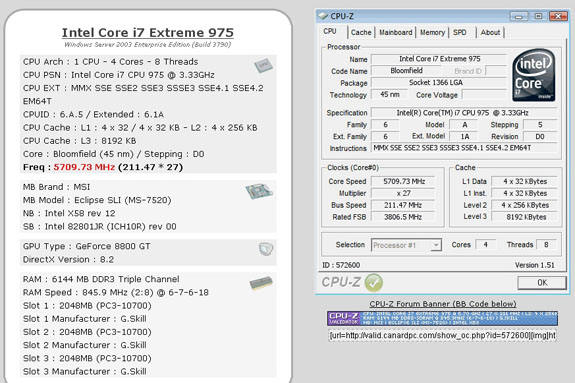Click the OK button in CPU-Z
The image size is (575, 383).
[x=542, y=282]
